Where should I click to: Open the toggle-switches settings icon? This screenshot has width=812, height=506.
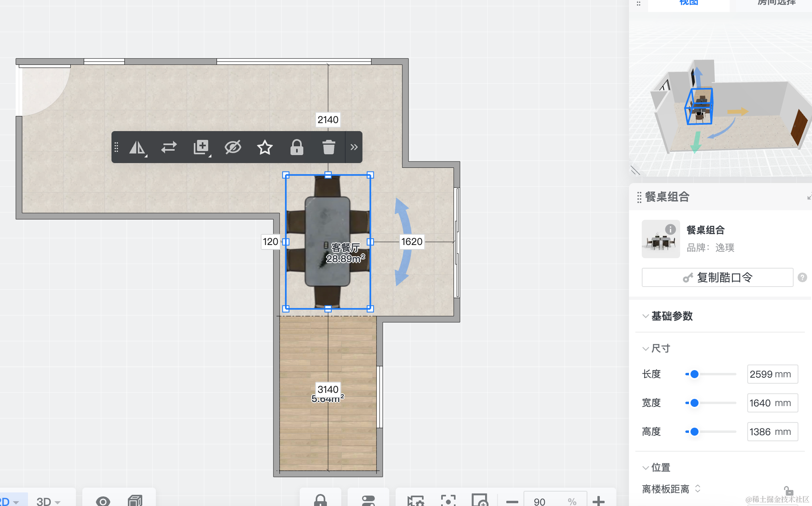(x=368, y=500)
